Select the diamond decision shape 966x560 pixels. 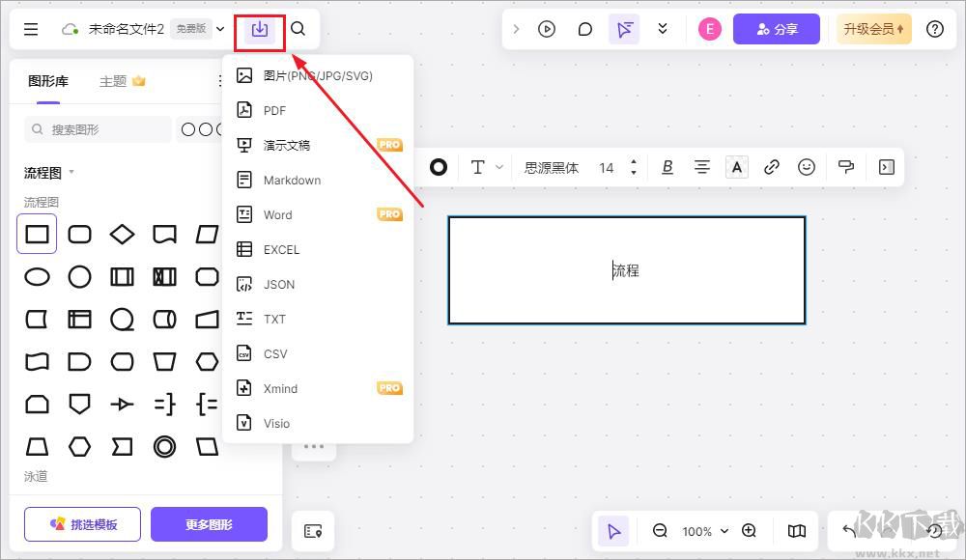[x=122, y=234]
